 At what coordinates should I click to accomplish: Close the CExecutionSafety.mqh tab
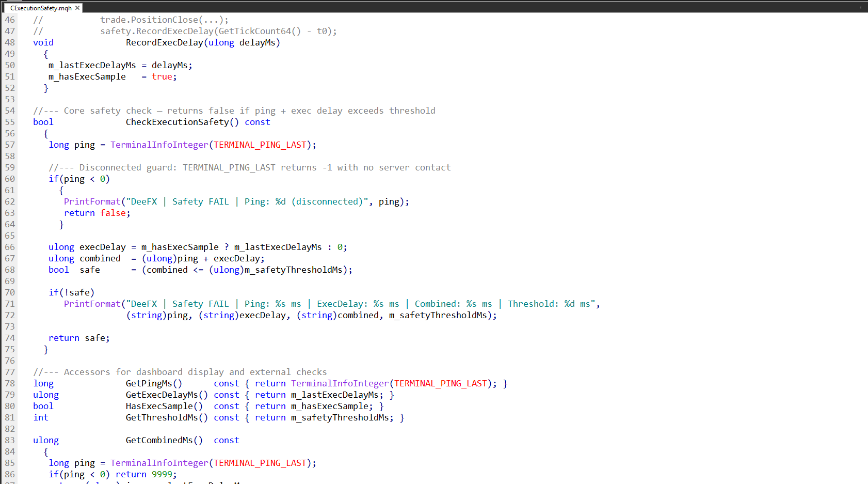coord(77,8)
